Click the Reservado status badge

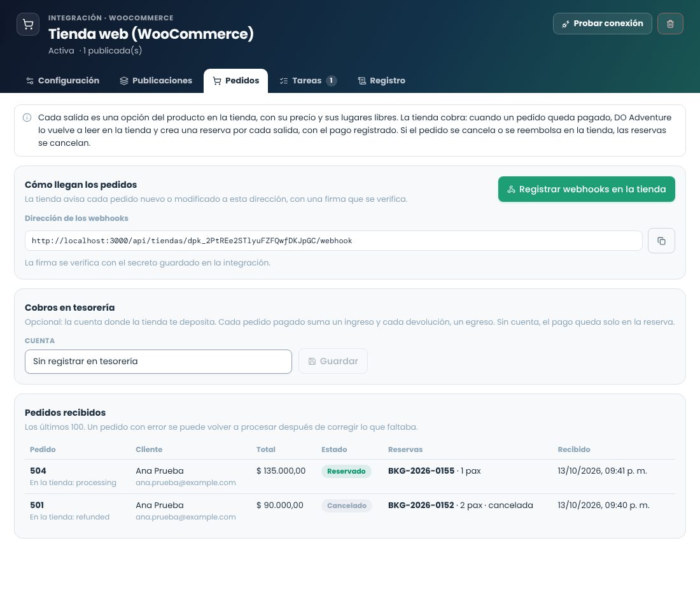tap(346, 471)
